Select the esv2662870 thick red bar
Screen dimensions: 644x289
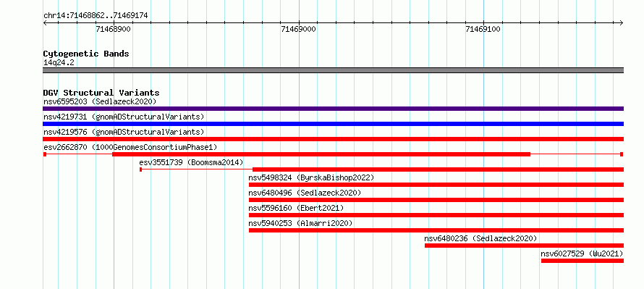tap(321, 154)
